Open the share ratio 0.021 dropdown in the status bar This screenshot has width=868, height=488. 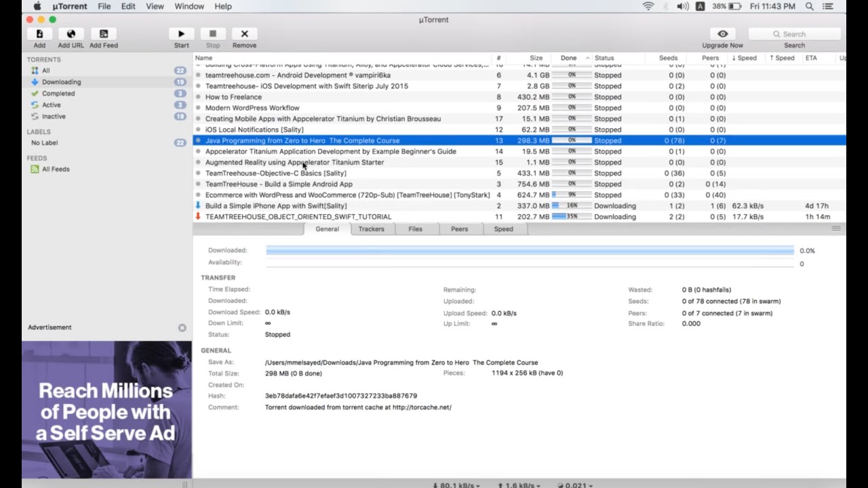click(x=575, y=485)
